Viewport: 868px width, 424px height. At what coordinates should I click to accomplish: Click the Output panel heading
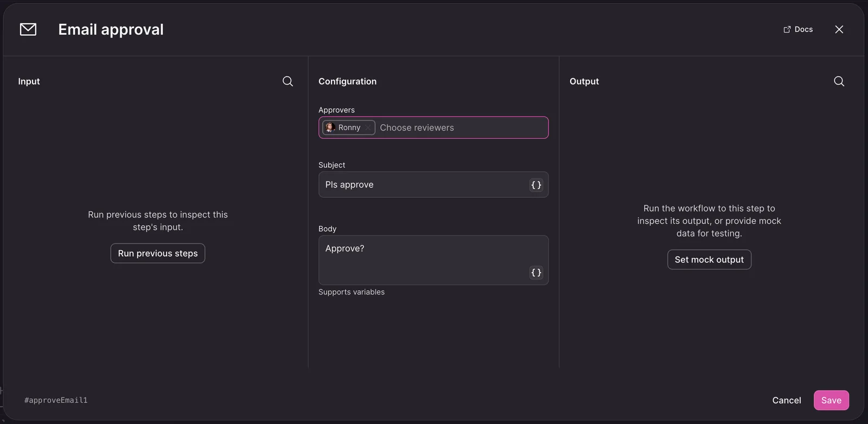pyautogui.click(x=584, y=81)
